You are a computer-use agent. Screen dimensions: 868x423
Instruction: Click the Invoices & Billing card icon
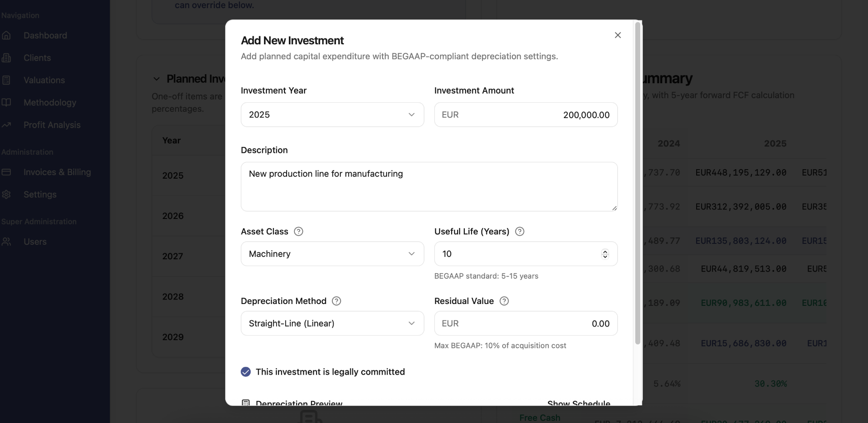click(7, 172)
